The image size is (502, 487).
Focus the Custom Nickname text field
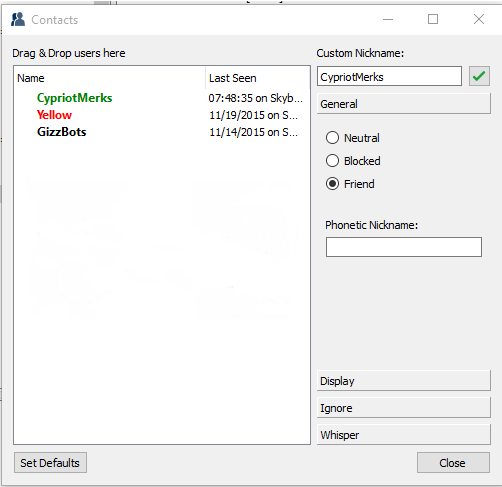click(389, 76)
